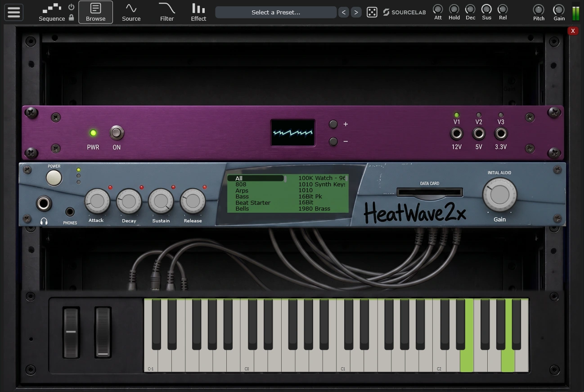Click the Release knob on HeatWave2x
584x392 pixels.
(x=193, y=201)
